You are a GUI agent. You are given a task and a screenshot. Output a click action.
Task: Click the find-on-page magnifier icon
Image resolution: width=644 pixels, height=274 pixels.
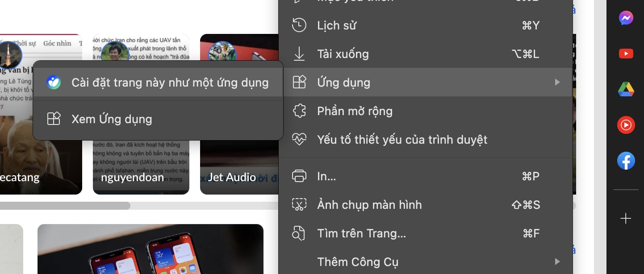pyautogui.click(x=299, y=233)
